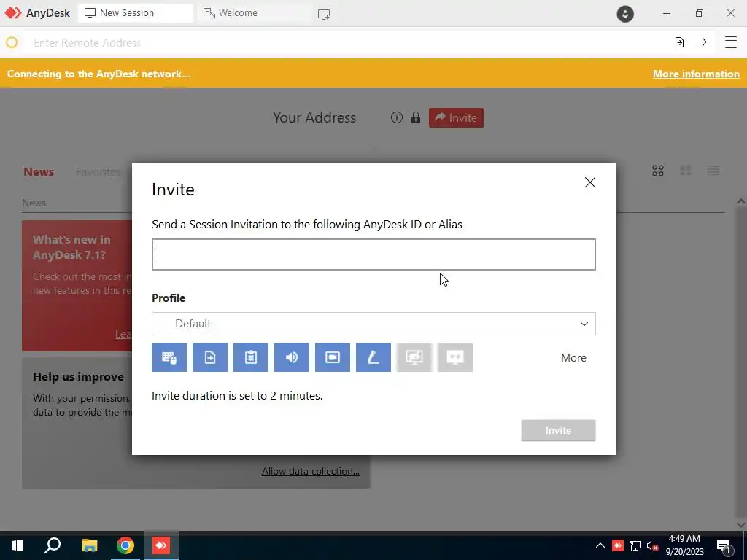Open the notification center icon
Image resolution: width=747 pixels, height=560 pixels.
(724, 546)
